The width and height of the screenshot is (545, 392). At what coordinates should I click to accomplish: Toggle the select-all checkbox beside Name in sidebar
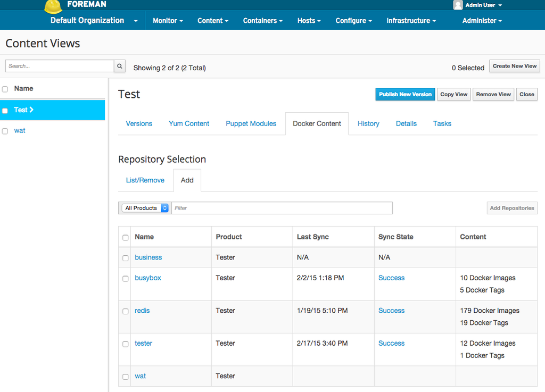click(5, 89)
